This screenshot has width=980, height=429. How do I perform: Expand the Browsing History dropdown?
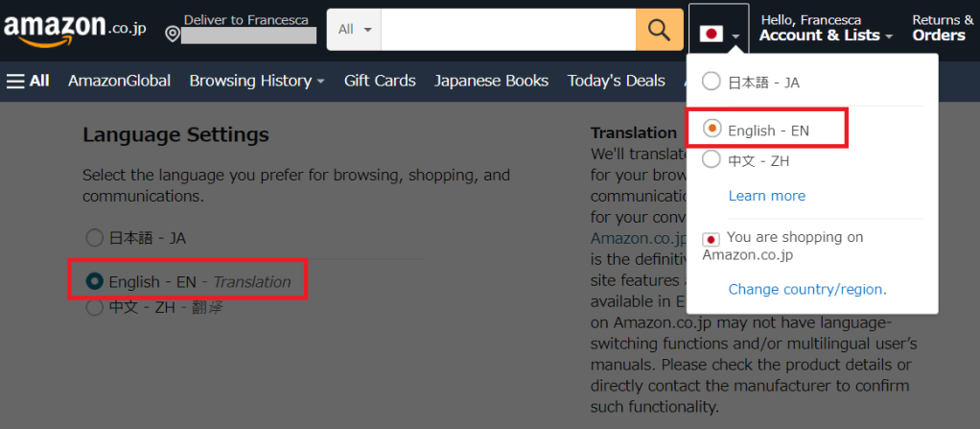point(257,81)
